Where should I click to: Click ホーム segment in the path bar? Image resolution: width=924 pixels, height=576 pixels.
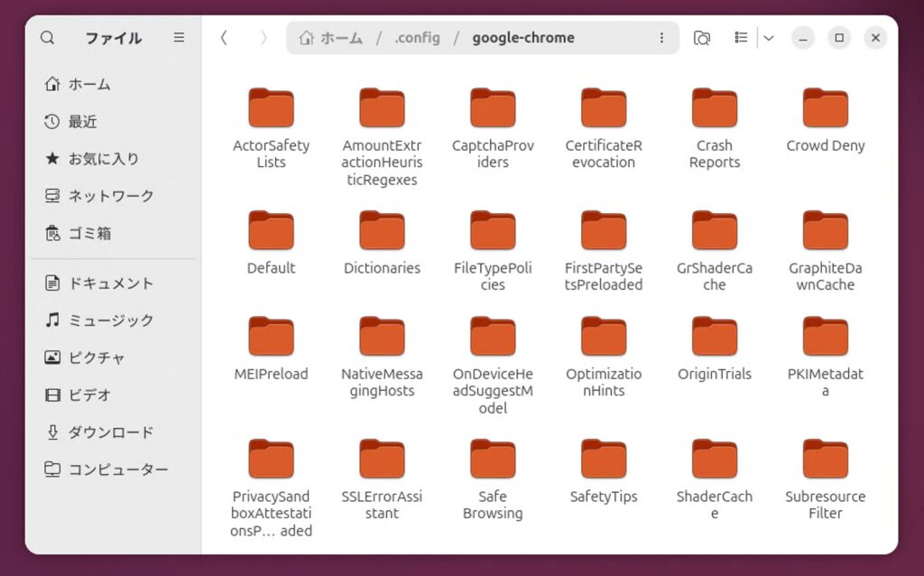coord(332,38)
